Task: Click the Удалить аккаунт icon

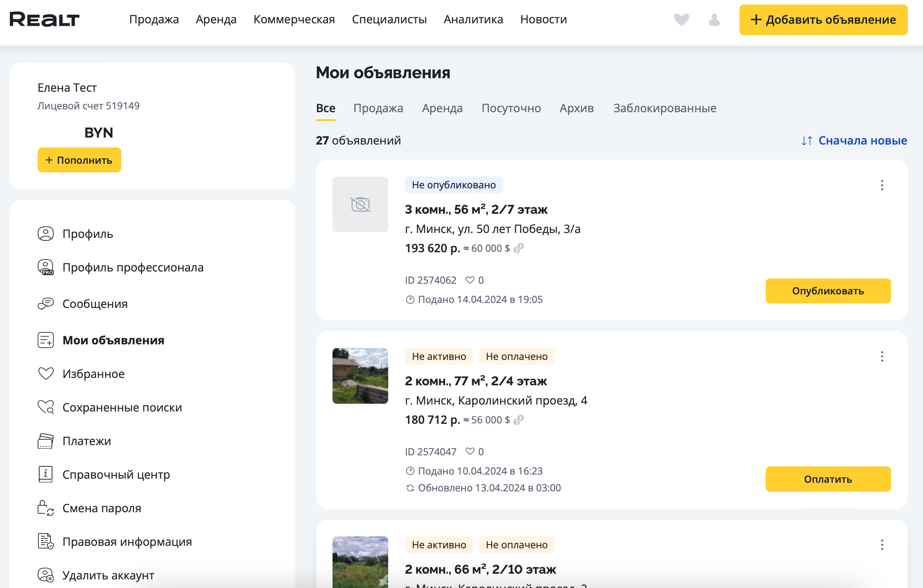Action: (x=45, y=575)
